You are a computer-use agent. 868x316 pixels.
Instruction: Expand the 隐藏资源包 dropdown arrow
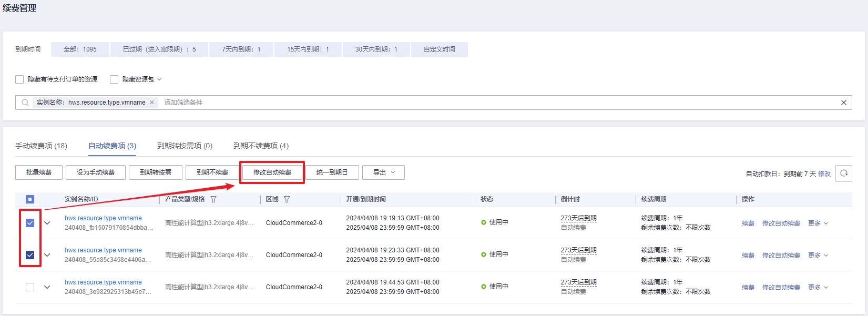tap(160, 79)
